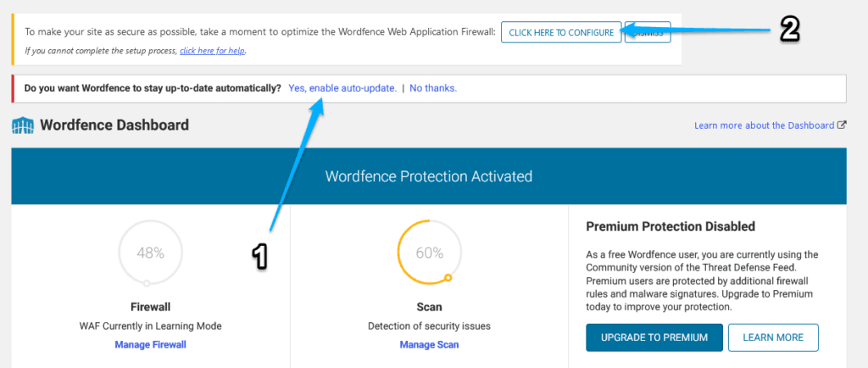Click the Firewall 48% circular gauge
Image resolution: width=868 pixels, height=368 pixels.
pos(150,253)
